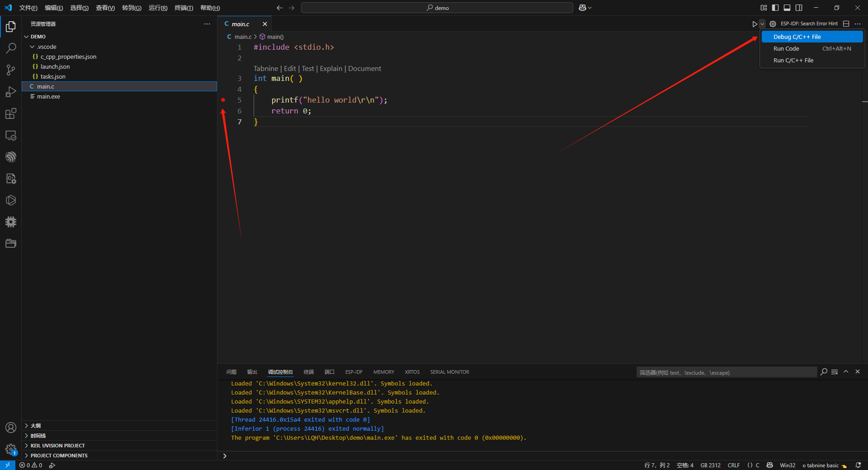Open the Search view in activity bar

11,48
